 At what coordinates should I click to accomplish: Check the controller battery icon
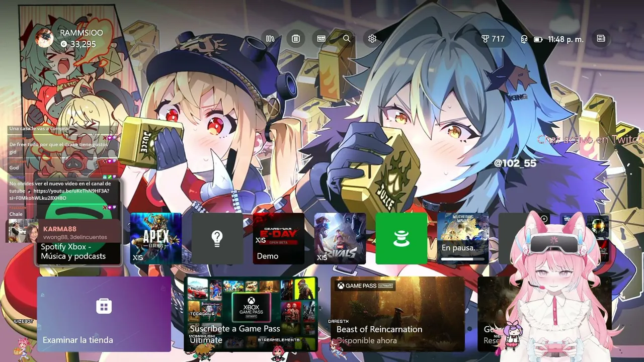[x=538, y=39]
